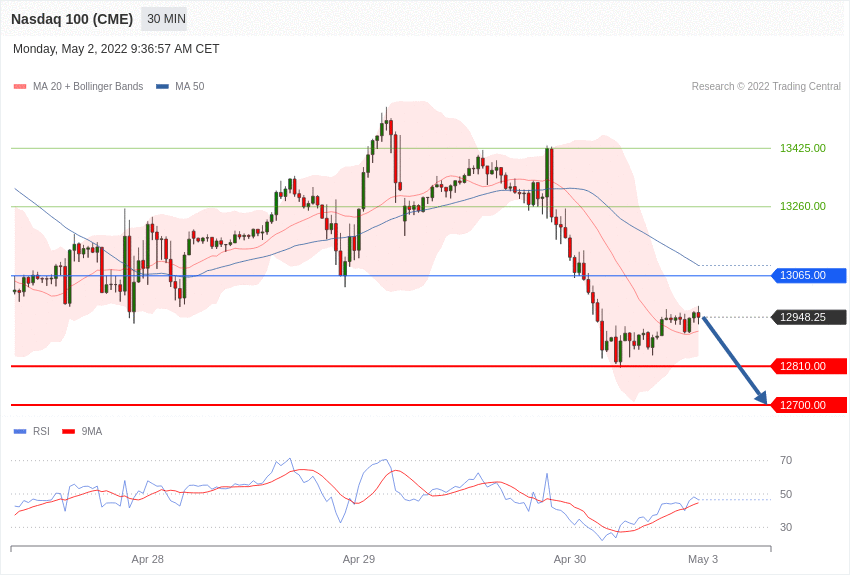Click the 9MA legend label
Viewport: 850px width, 576px height.
tap(92, 431)
